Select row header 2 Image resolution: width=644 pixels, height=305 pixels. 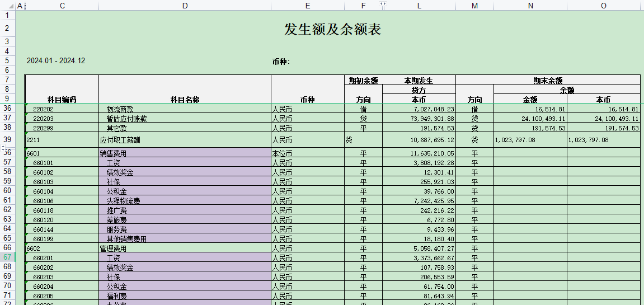coord(7,29)
